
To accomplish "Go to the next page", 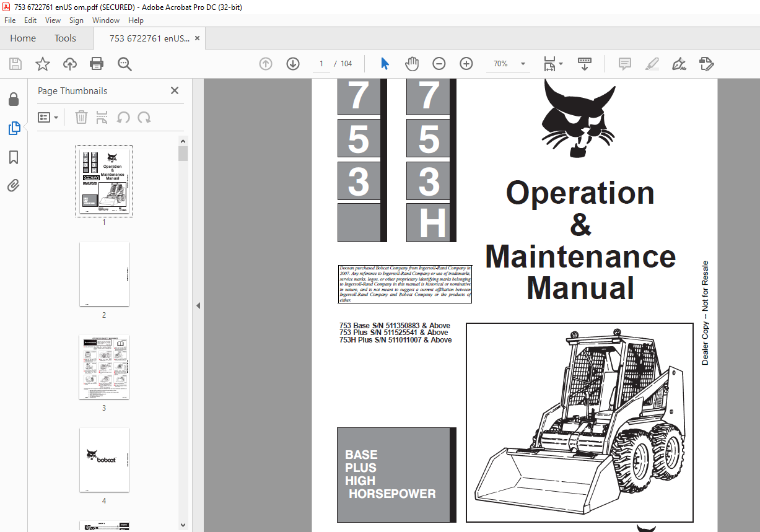I will click(293, 64).
